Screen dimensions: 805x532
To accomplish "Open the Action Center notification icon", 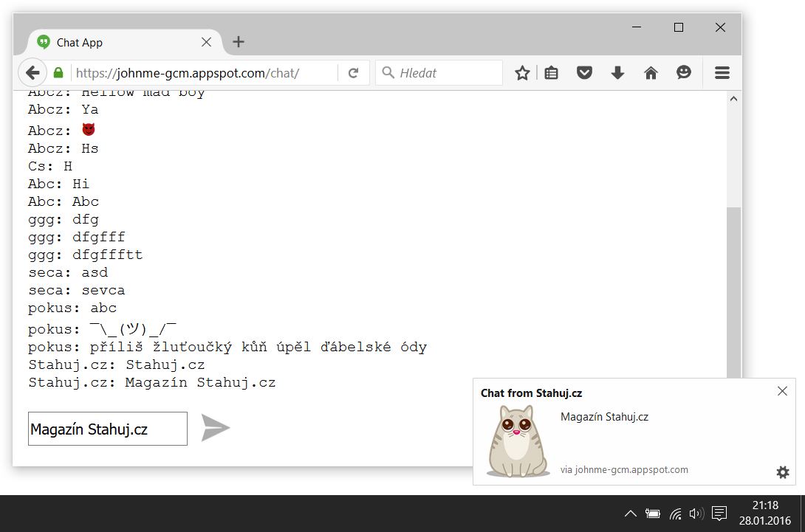I will 719,514.
